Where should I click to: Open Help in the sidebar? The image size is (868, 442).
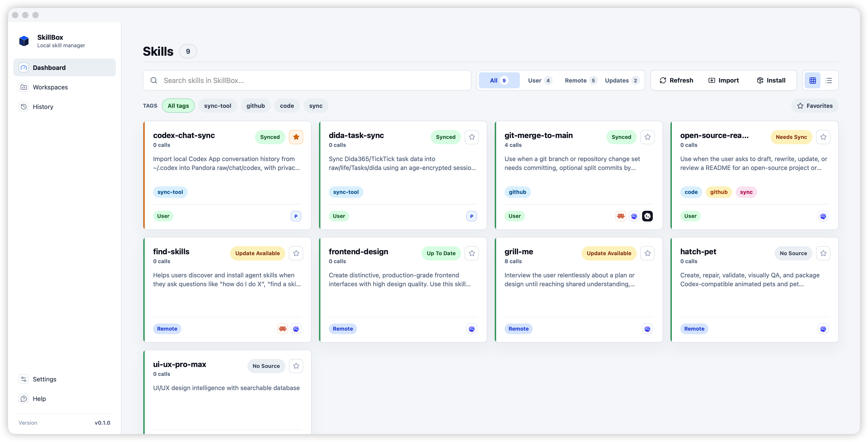[65, 399]
